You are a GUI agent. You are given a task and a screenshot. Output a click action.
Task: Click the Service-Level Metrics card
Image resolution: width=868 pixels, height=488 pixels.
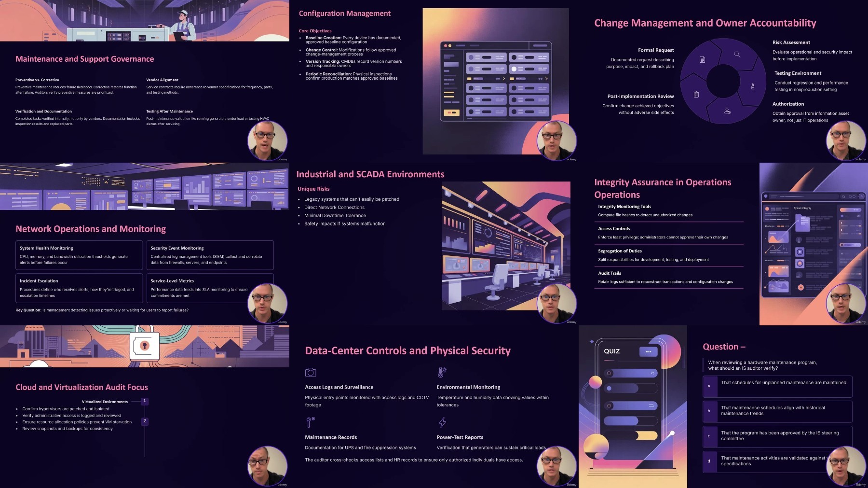pos(210,288)
